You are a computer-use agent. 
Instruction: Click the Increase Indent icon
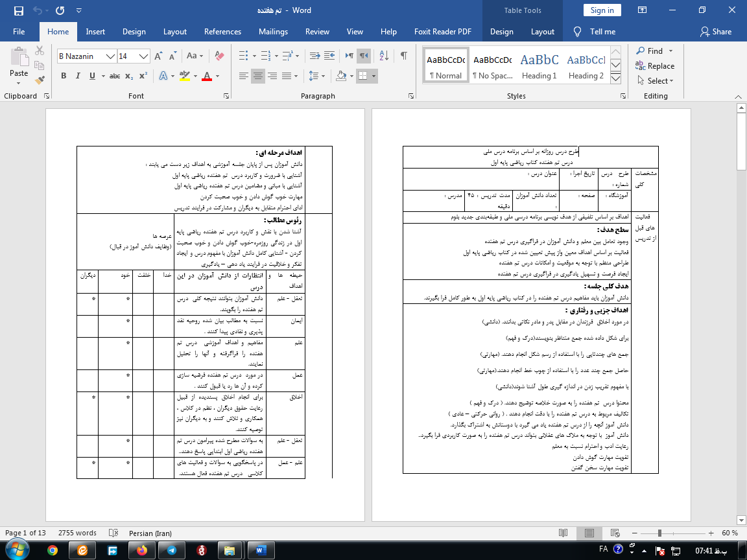[x=330, y=56]
